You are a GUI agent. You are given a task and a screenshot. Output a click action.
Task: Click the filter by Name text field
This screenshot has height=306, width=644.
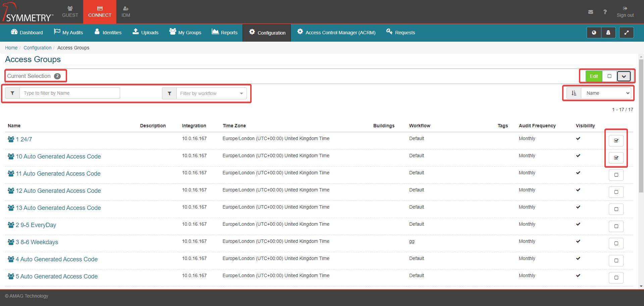pos(70,93)
